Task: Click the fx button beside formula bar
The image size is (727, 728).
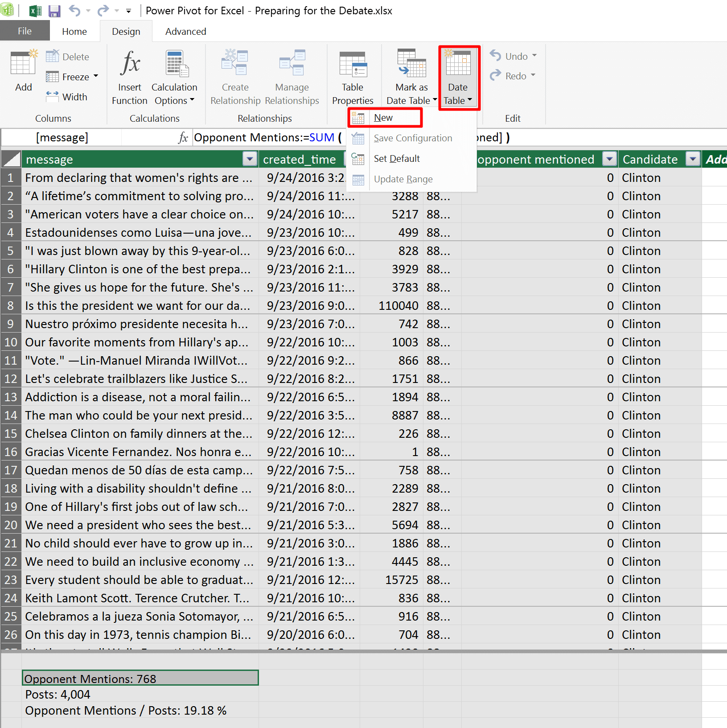Action: pyautogui.click(x=183, y=138)
